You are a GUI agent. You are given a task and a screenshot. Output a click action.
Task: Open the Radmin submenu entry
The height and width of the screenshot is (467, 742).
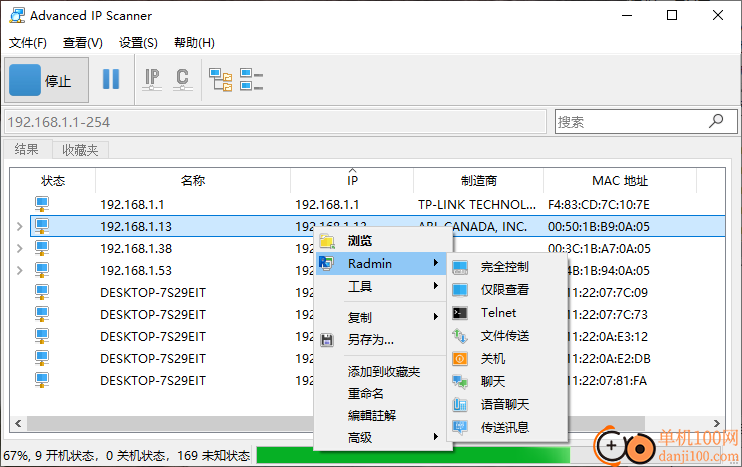coord(380,264)
